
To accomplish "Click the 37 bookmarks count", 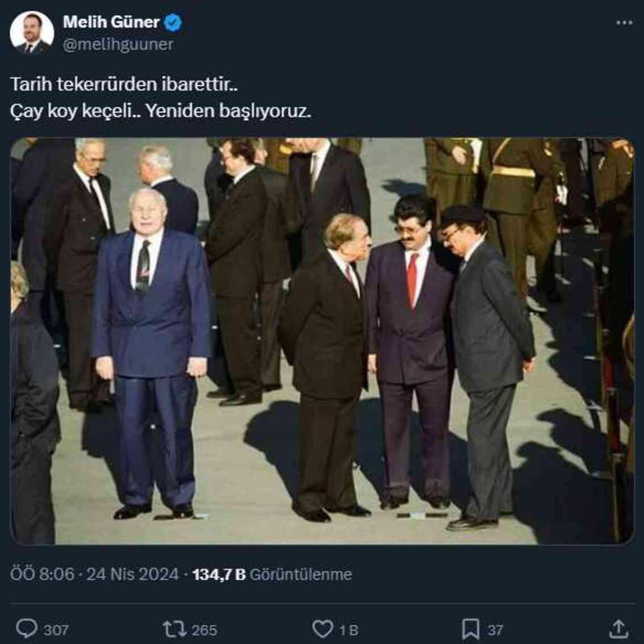I will [x=495, y=630].
